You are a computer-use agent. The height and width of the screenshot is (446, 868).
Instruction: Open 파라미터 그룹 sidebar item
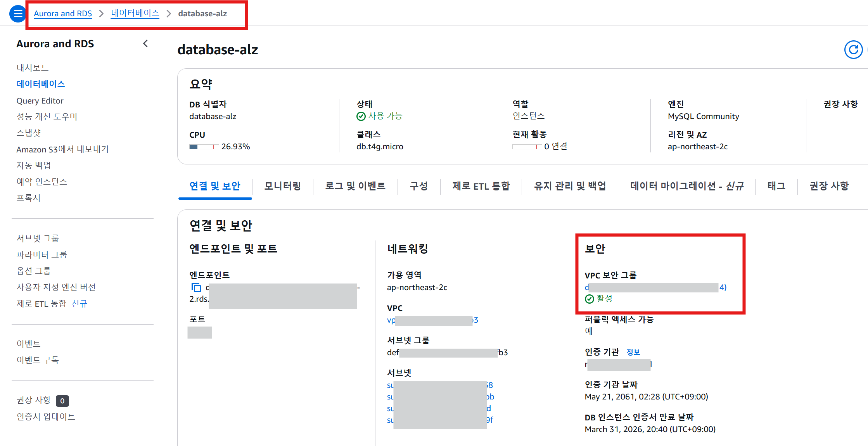coord(41,255)
